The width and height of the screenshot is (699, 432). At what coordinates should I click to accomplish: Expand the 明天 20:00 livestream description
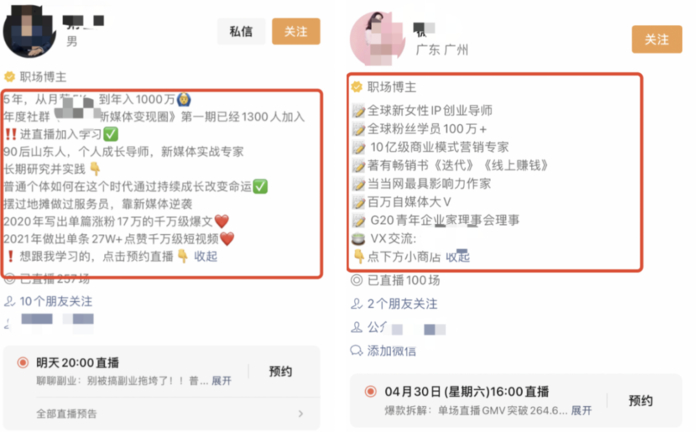click(x=222, y=381)
